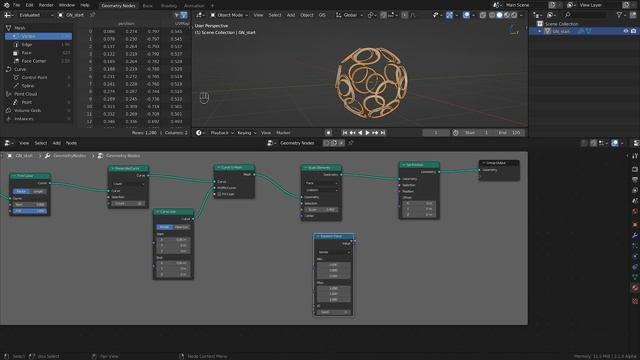Select the Instances row
640x360 pixels.
(38, 119)
